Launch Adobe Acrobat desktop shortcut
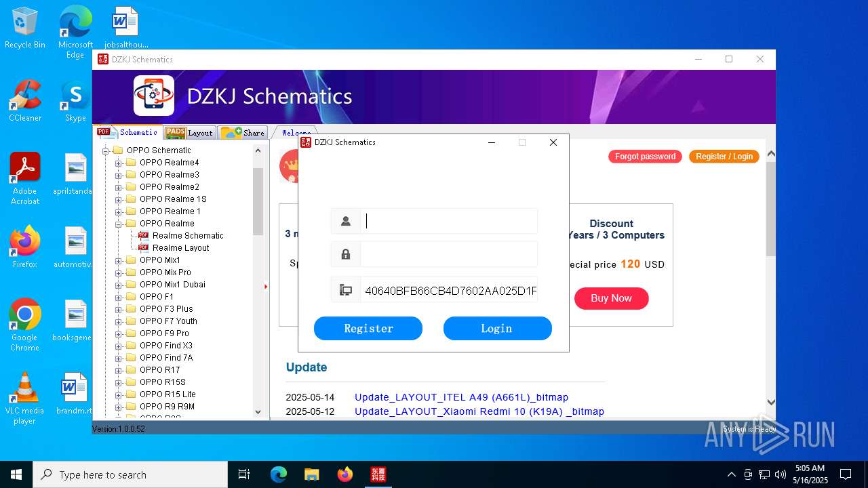Screen dimensions: 868x488 25,178
